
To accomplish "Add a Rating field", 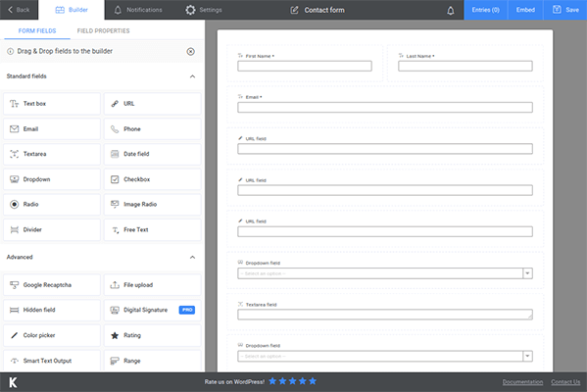I will click(x=152, y=335).
